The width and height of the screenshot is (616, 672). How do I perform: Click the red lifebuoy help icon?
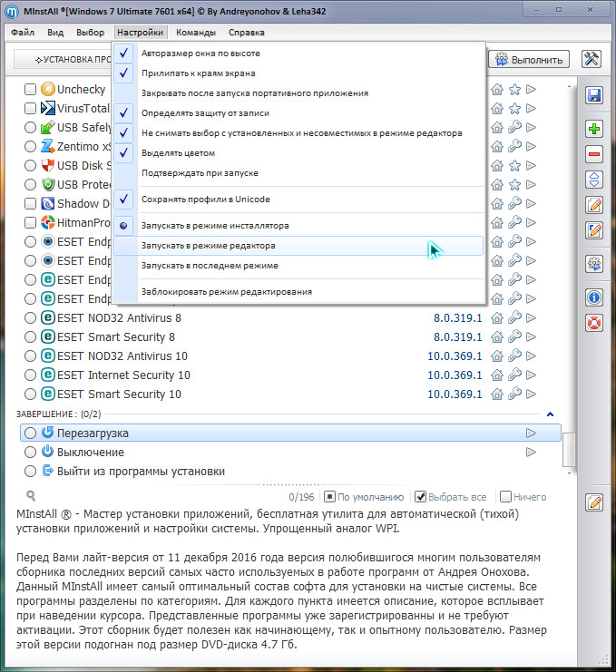pos(594,323)
